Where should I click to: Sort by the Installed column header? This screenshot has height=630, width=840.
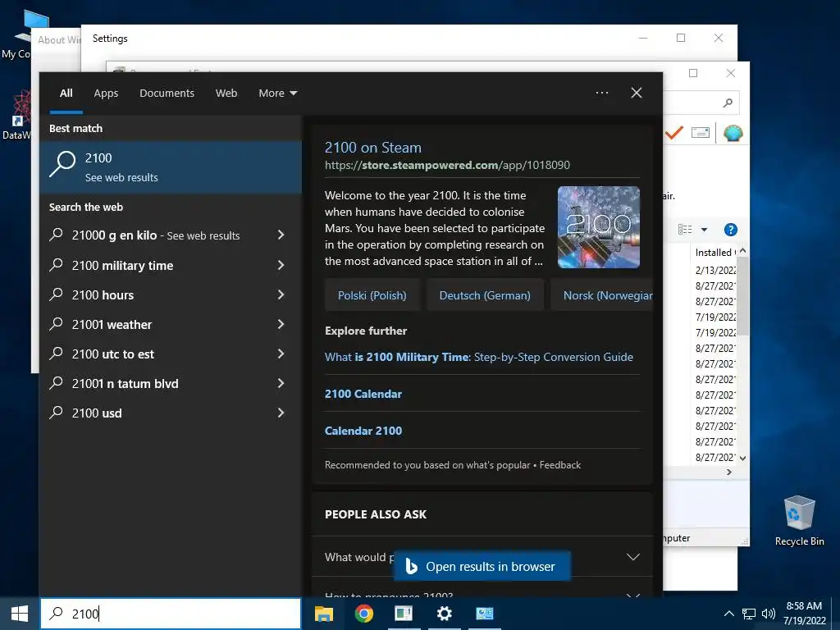click(x=715, y=253)
